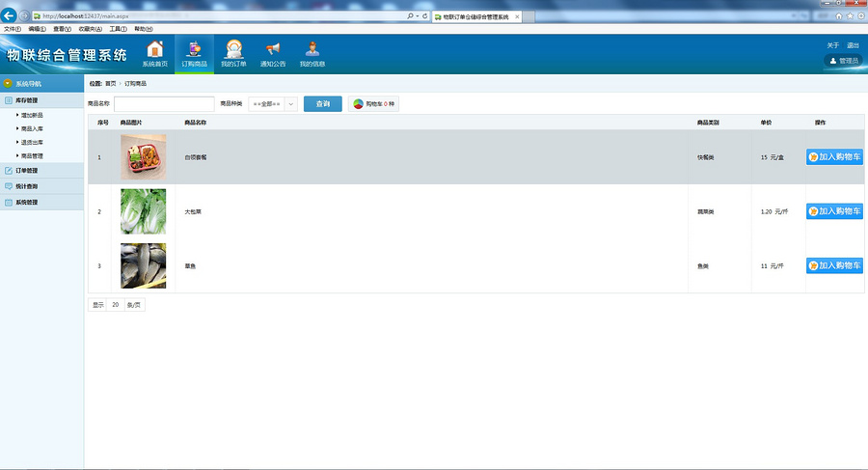
Task: Click the 系统管理 sidebar icon
Action: point(9,203)
